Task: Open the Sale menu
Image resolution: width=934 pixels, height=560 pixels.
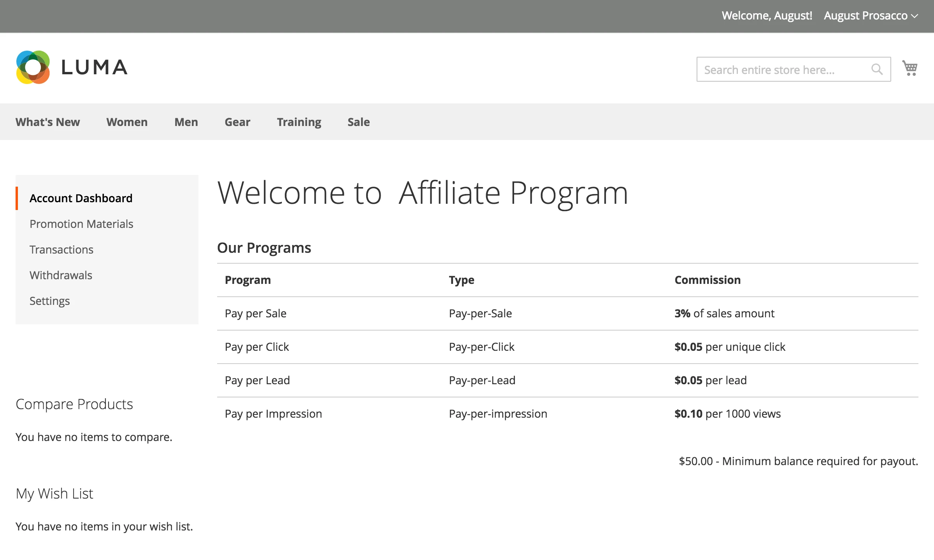Action: (x=358, y=122)
